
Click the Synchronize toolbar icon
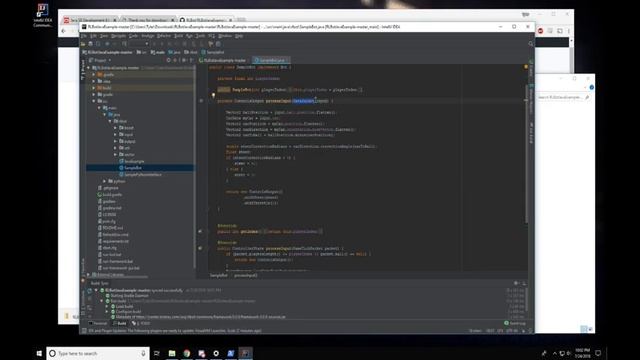coord(98,44)
